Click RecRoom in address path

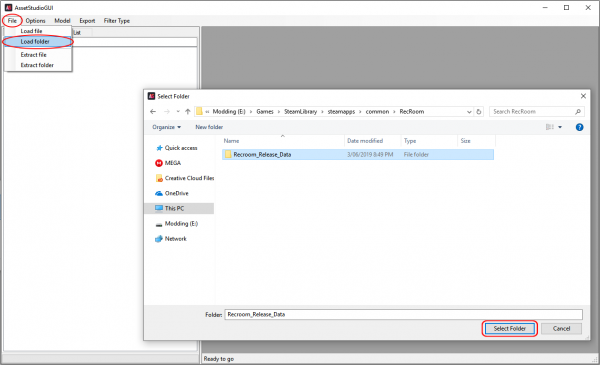tap(412, 112)
